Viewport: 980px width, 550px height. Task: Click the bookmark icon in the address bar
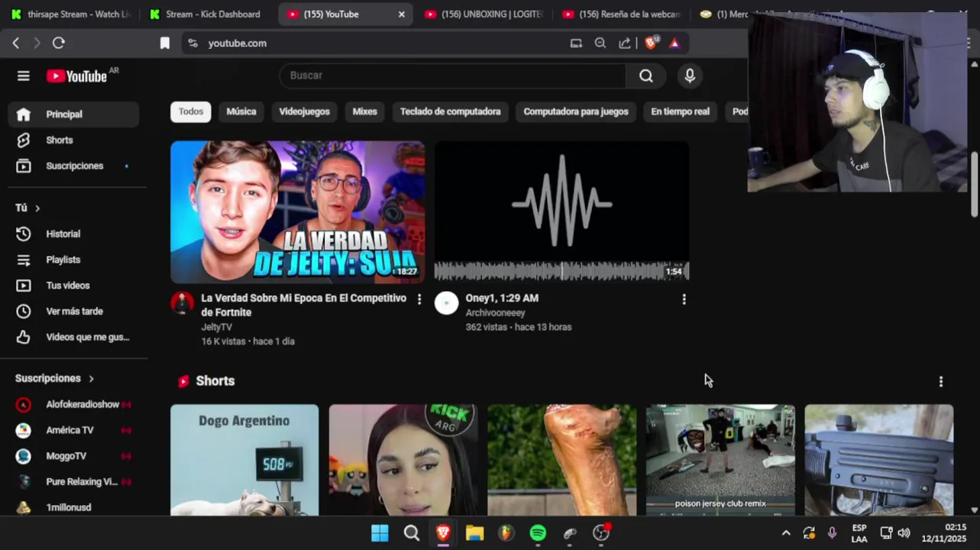coord(164,44)
